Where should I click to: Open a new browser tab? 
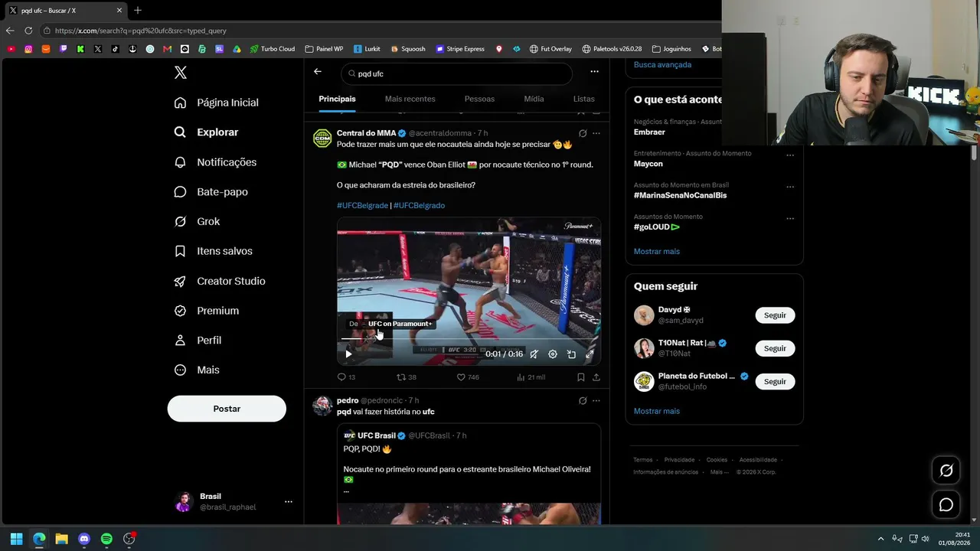pyautogui.click(x=138, y=11)
